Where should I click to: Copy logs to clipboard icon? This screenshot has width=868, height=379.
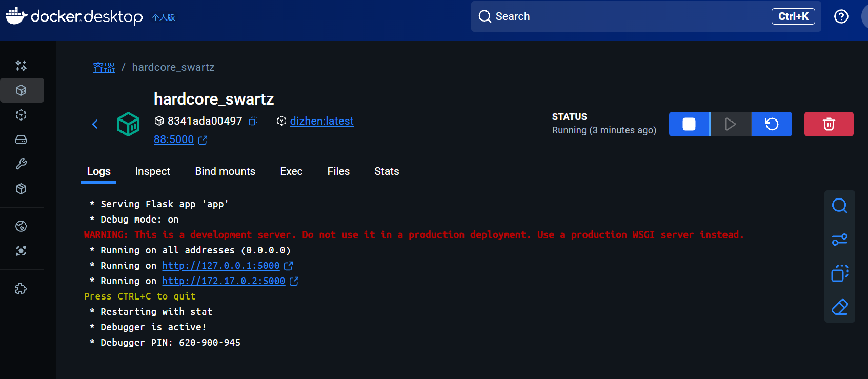click(839, 273)
